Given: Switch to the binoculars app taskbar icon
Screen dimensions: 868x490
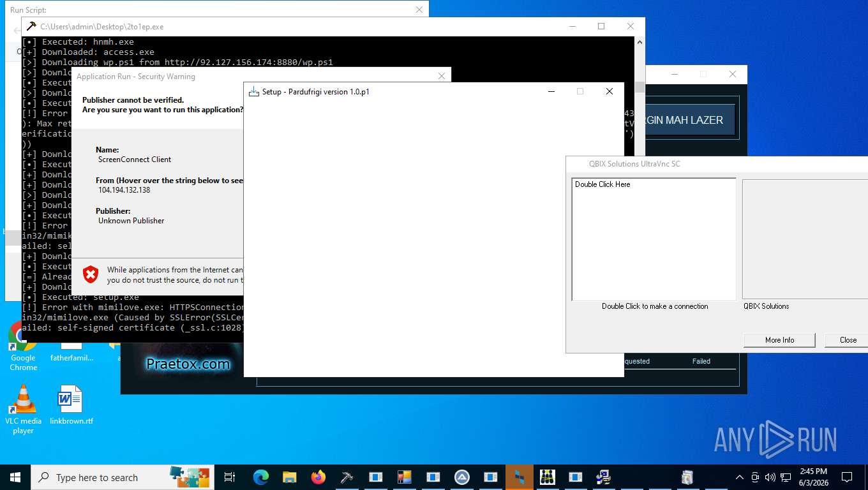Looking at the screenshot, I should pos(547,477).
